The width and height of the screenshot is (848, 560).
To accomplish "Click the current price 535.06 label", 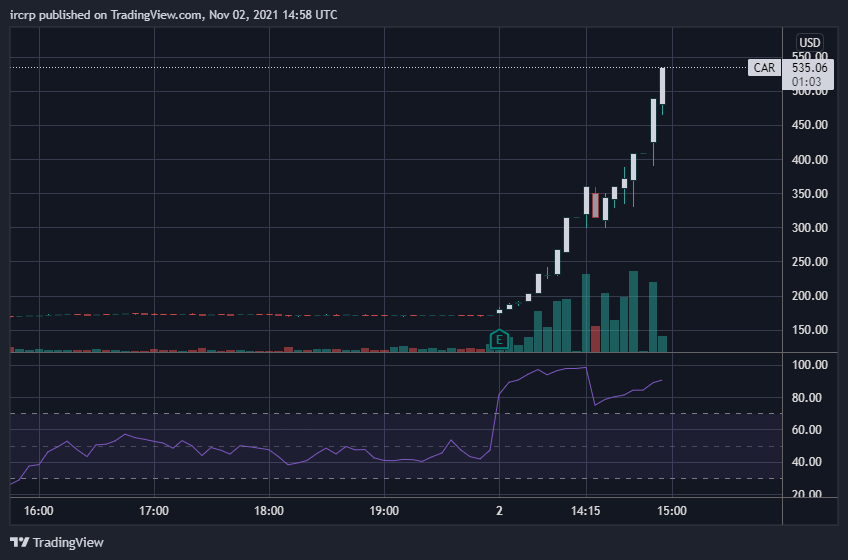I will (x=809, y=68).
